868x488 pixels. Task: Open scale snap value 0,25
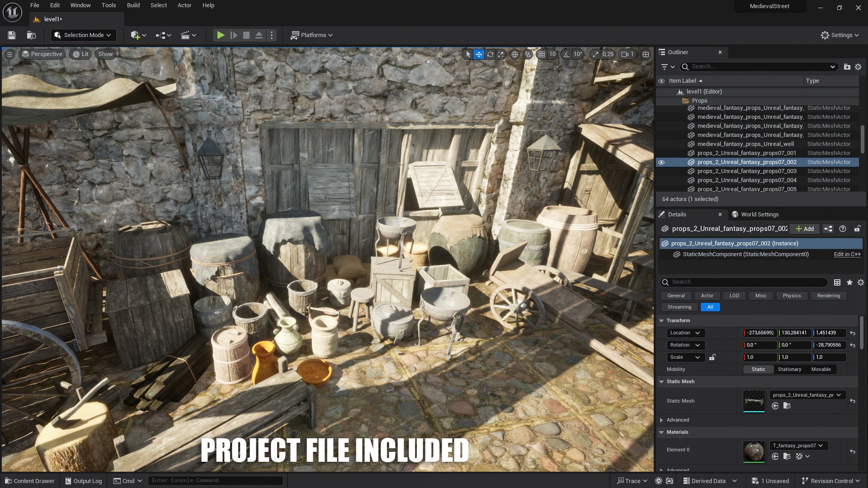608,54
